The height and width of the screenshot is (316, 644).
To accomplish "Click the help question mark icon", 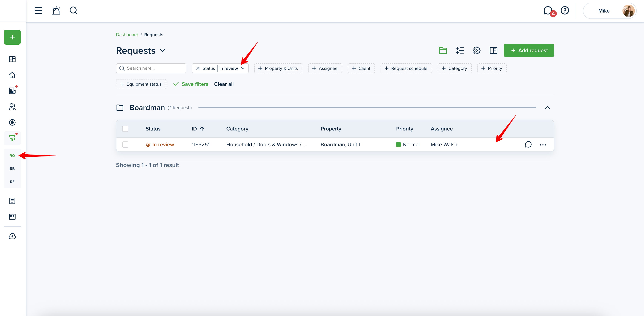I will [x=565, y=11].
